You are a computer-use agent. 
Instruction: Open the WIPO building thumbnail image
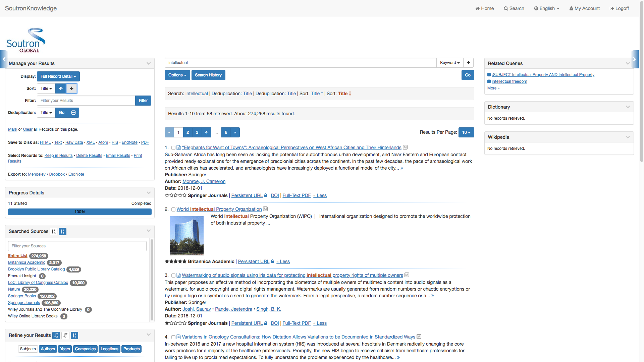186,236
